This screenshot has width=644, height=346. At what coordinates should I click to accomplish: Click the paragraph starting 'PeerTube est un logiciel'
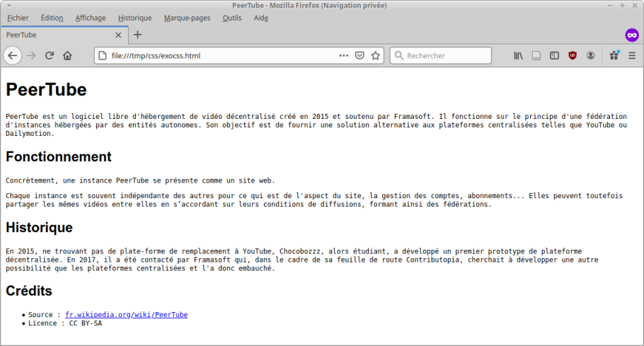pos(316,125)
